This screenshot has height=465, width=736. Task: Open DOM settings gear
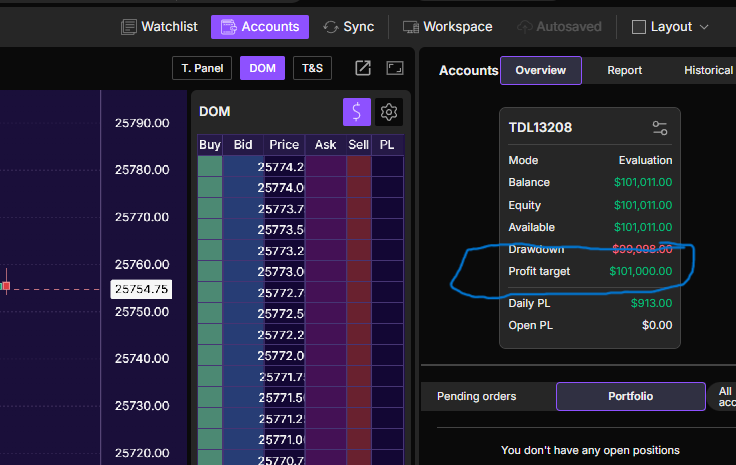coord(389,112)
